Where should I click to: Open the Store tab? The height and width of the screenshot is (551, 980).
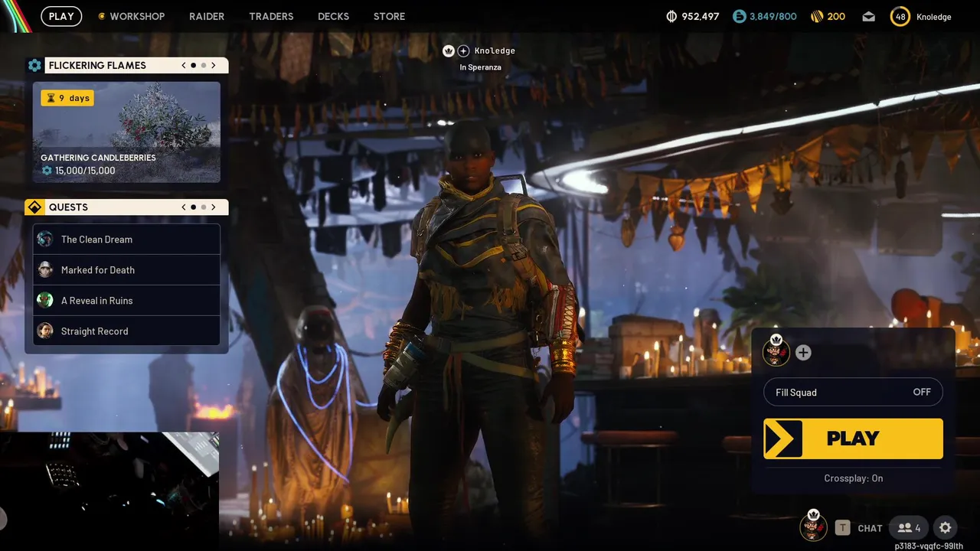[389, 16]
